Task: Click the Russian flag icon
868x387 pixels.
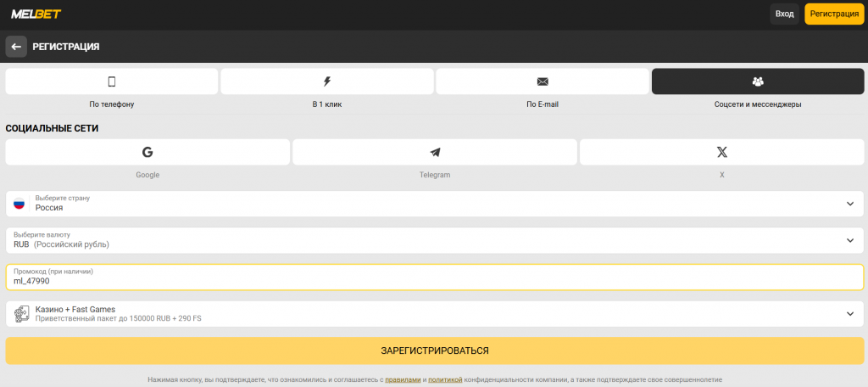Action: tap(19, 204)
